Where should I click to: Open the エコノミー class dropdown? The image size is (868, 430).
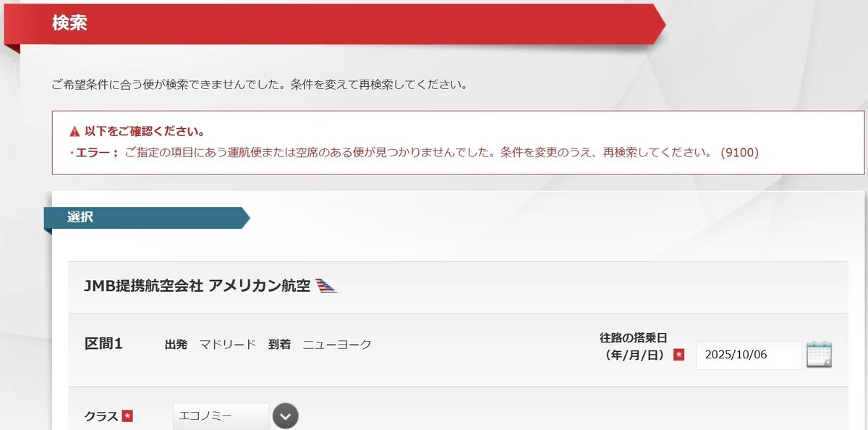point(221,416)
